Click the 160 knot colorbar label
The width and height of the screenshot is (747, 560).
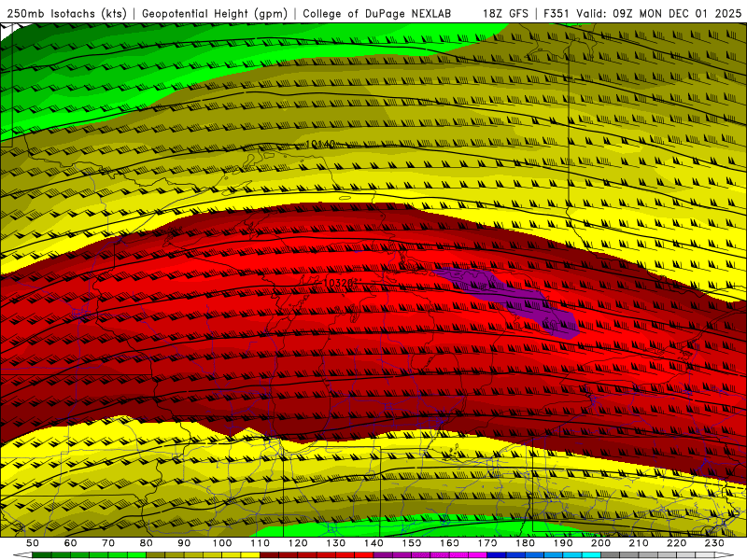(x=449, y=543)
